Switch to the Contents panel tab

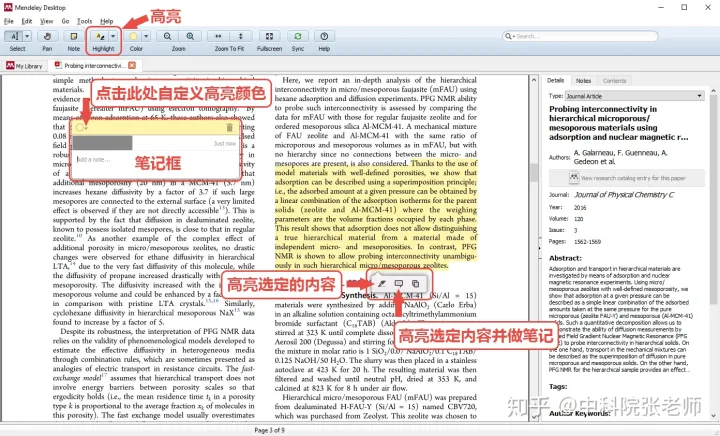[x=614, y=80]
